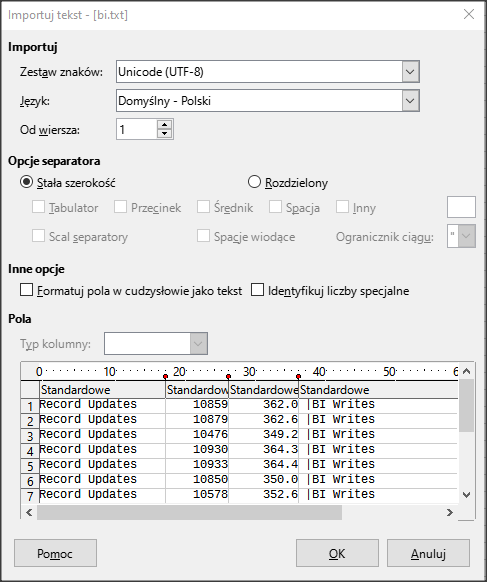Open the Język dropdown list
Screen dimensions: 487x582
coord(410,100)
